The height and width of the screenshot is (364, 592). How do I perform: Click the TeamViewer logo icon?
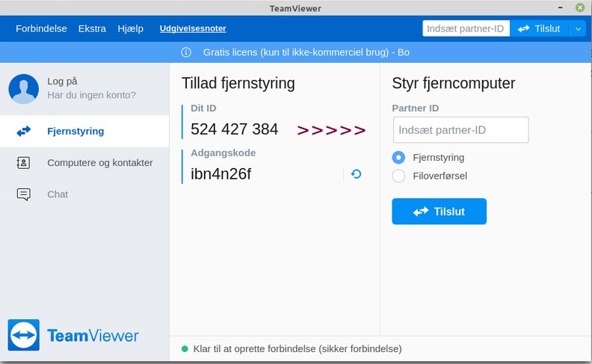tap(23, 335)
